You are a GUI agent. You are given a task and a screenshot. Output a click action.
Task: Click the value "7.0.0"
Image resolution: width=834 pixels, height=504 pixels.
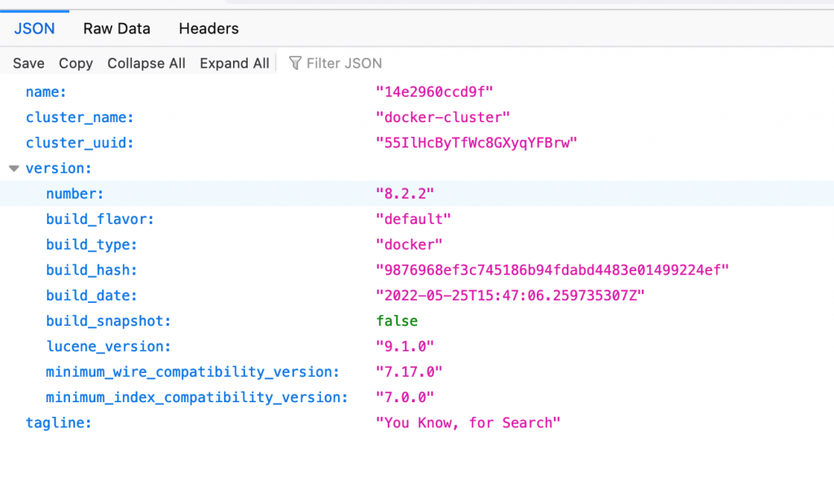tap(405, 398)
